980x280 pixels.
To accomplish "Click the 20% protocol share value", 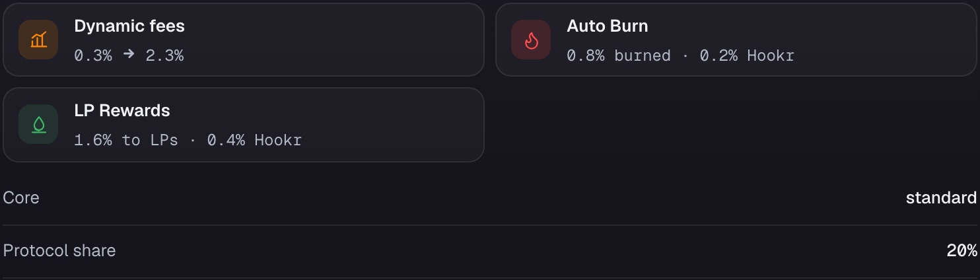I will point(962,250).
